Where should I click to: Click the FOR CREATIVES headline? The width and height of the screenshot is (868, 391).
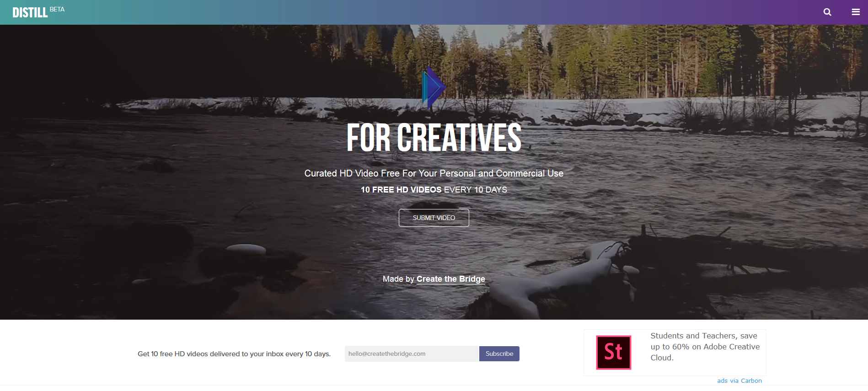[434, 137]
